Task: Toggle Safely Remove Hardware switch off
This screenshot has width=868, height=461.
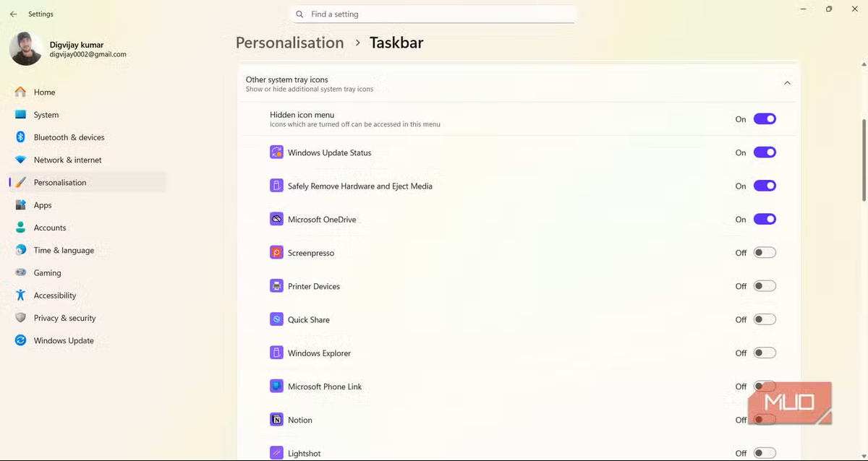Action: pyautogui.click(x=765, y=186)
